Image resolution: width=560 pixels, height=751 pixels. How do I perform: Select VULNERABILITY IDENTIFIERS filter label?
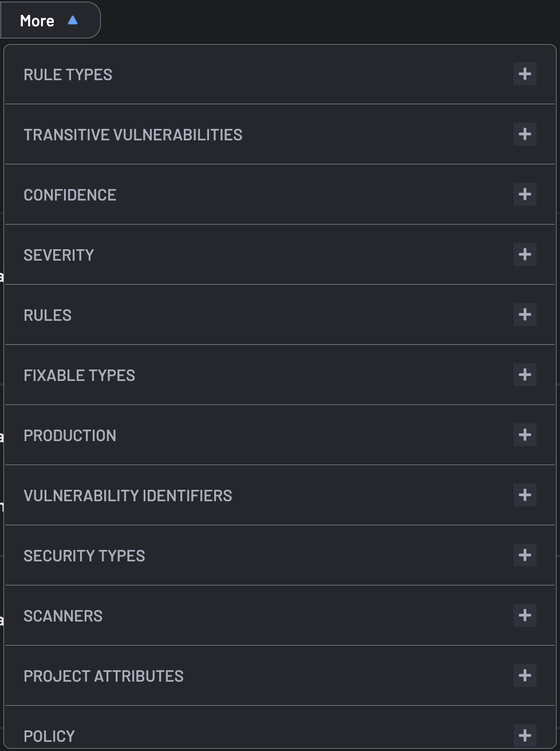point(128,496)
